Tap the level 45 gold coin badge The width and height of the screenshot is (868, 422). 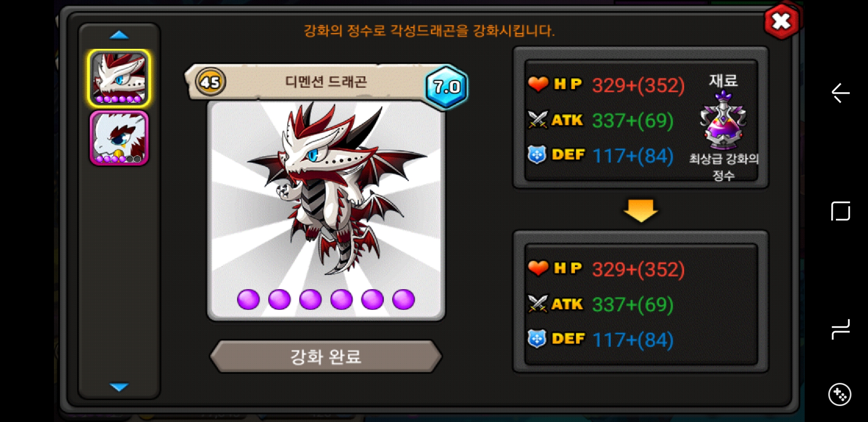(210, 82)
